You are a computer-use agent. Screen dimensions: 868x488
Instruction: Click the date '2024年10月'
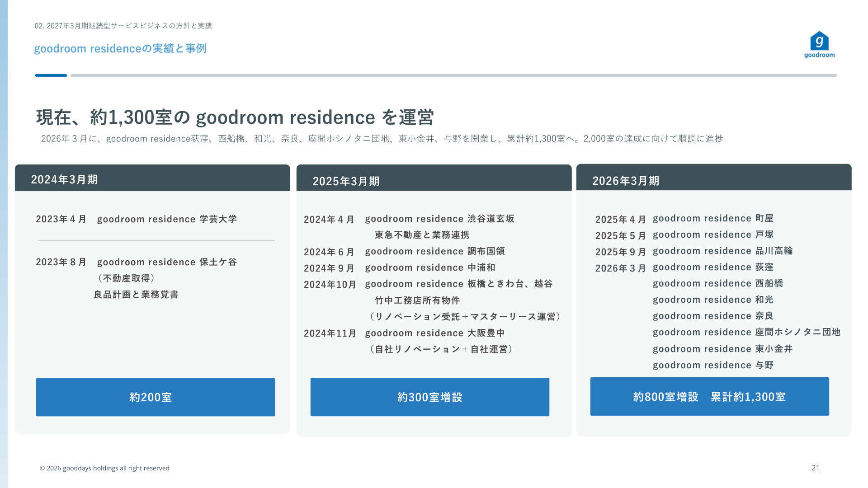coord(330,285)
